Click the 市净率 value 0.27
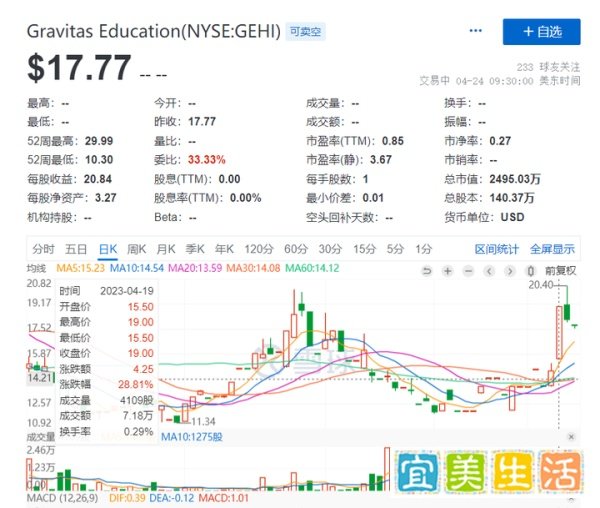This screenshot has width=600, height=508. [500, 141]
